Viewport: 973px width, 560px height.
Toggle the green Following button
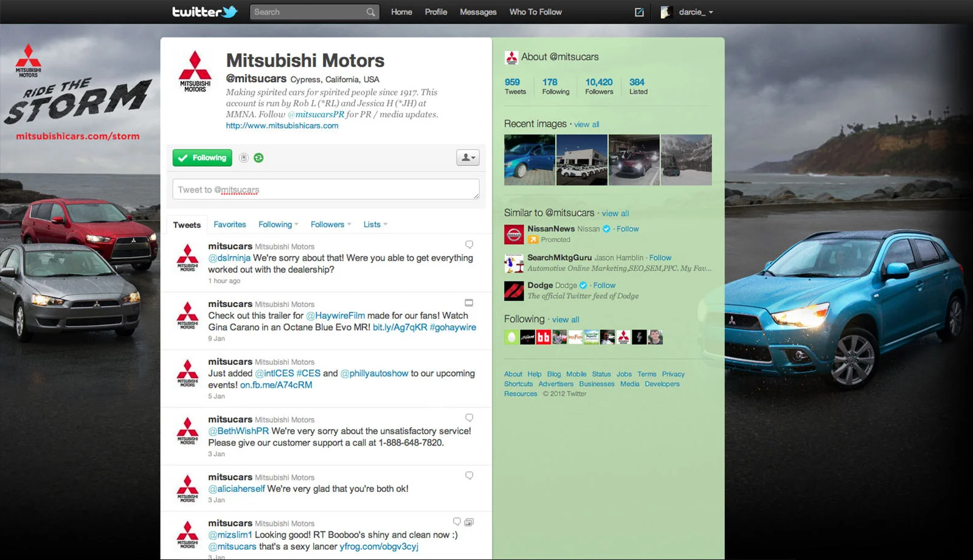(x=203, y=157)
